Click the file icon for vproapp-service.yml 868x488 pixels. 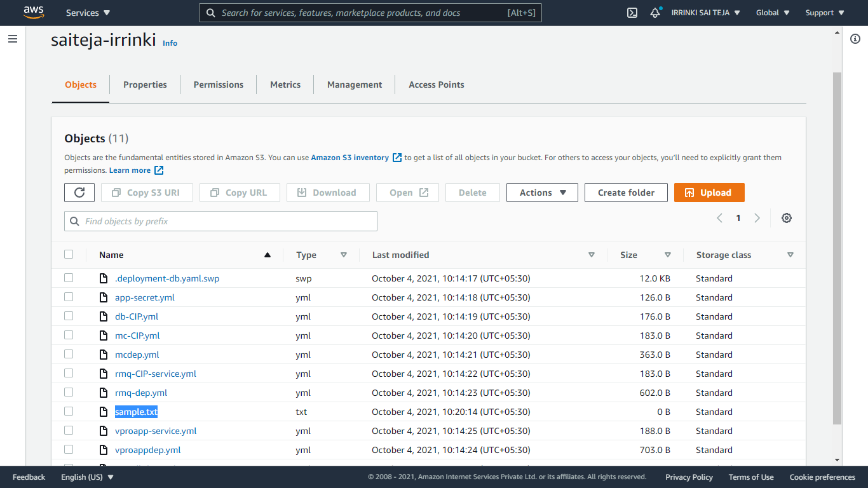104,431
